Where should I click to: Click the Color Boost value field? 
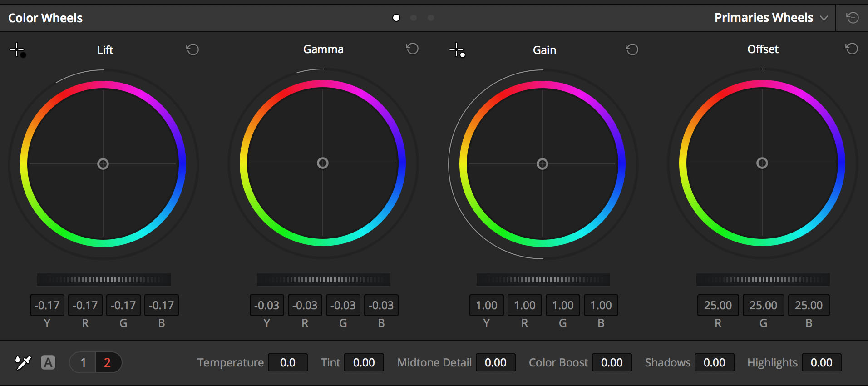point(612,362)
